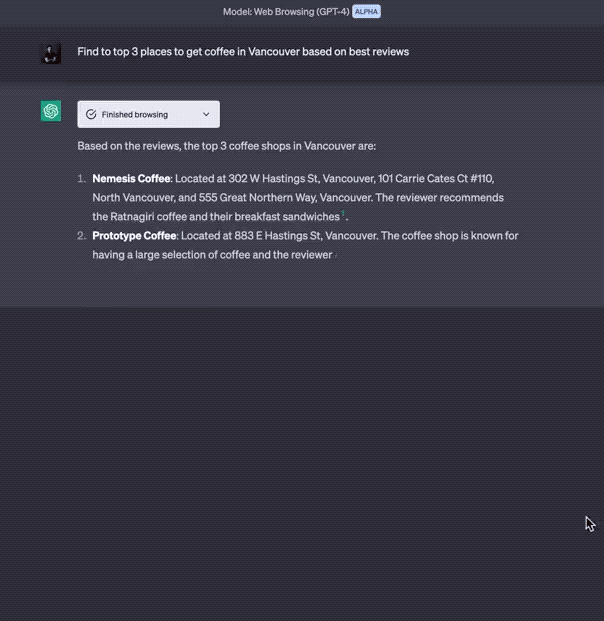Image resolution: width=604 pixels, height=621 pixels.
Task: Expand the Finished browsing chevron arrow
Action: point(206,115)
